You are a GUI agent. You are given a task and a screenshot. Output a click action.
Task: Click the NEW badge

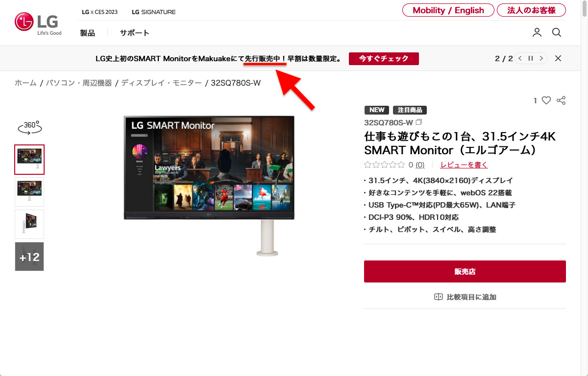coord(377,110)
